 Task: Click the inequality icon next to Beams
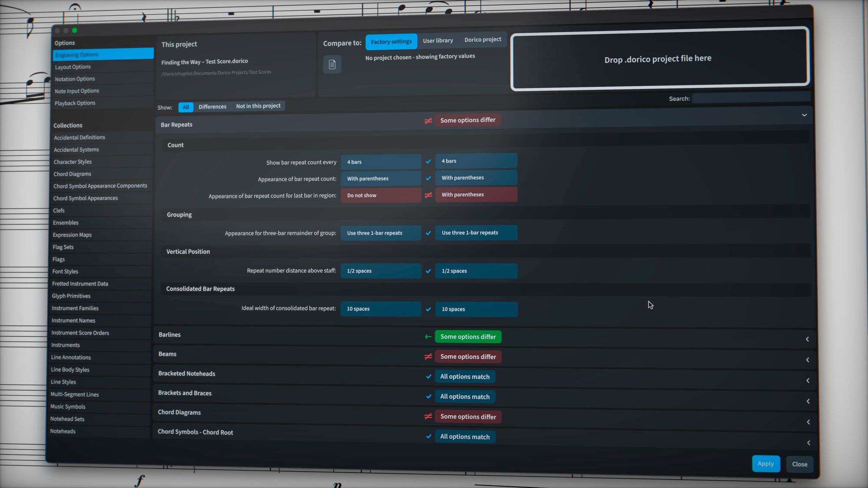pos(428,356)
